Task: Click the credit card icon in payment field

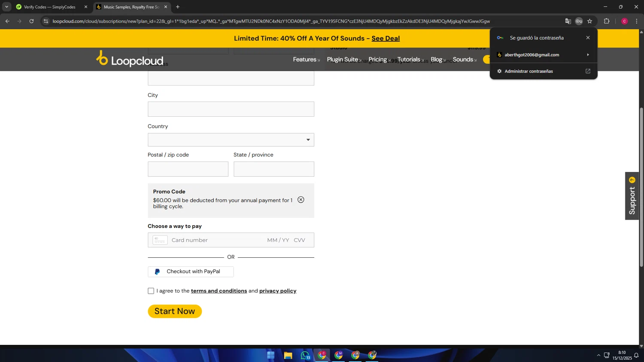Action: (x=160, y=240)
